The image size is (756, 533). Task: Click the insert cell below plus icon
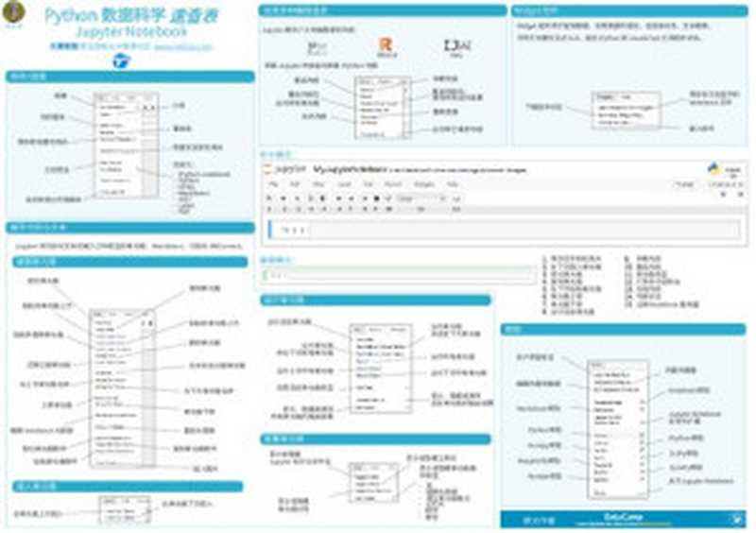coord(283,198)
